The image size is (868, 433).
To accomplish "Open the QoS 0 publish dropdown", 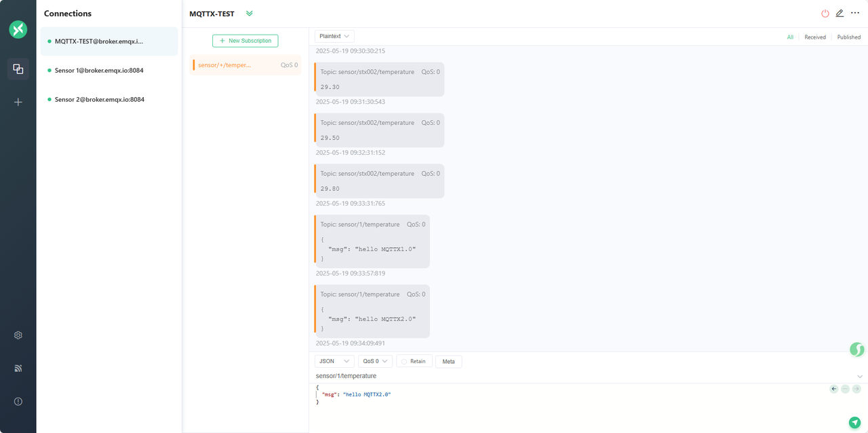I will [x=375, y=361].
